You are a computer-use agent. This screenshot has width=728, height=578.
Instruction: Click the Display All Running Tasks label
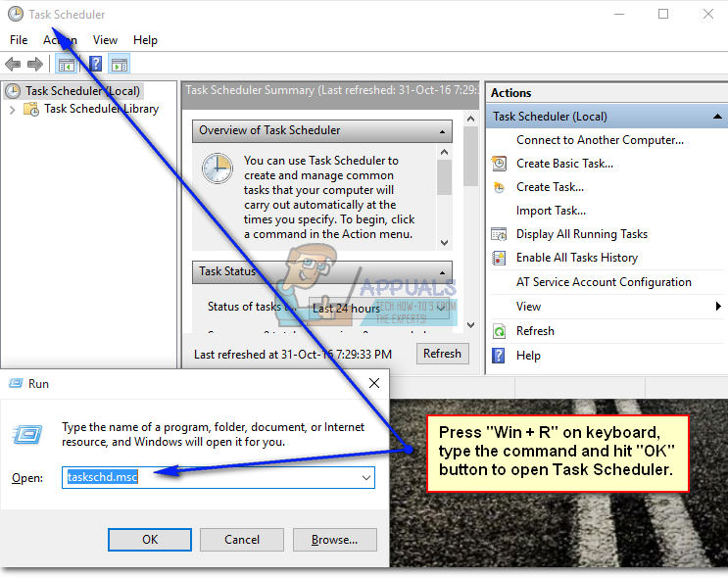[582, 234]
